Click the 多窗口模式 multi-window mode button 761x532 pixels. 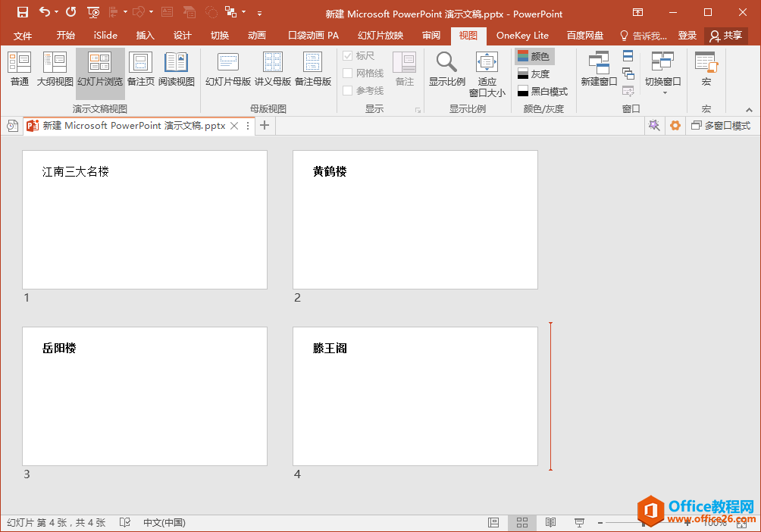[720, 126]
